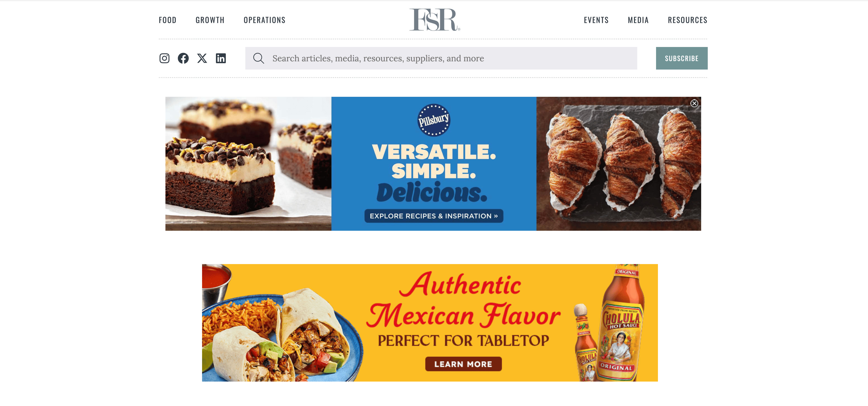
Task: Click Learn More on Cholula ad
Action: pyautogui.click(x=463, y=364)
